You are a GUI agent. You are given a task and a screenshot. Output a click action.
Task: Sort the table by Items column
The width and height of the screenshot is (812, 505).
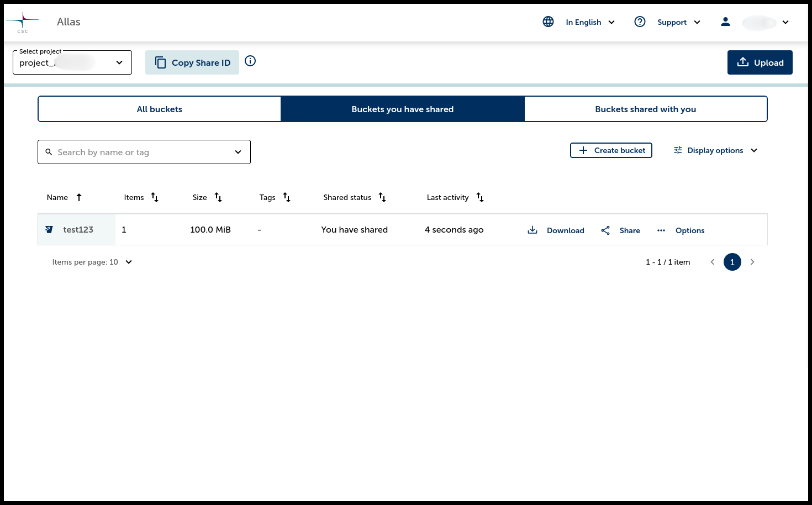pos(155,197)
